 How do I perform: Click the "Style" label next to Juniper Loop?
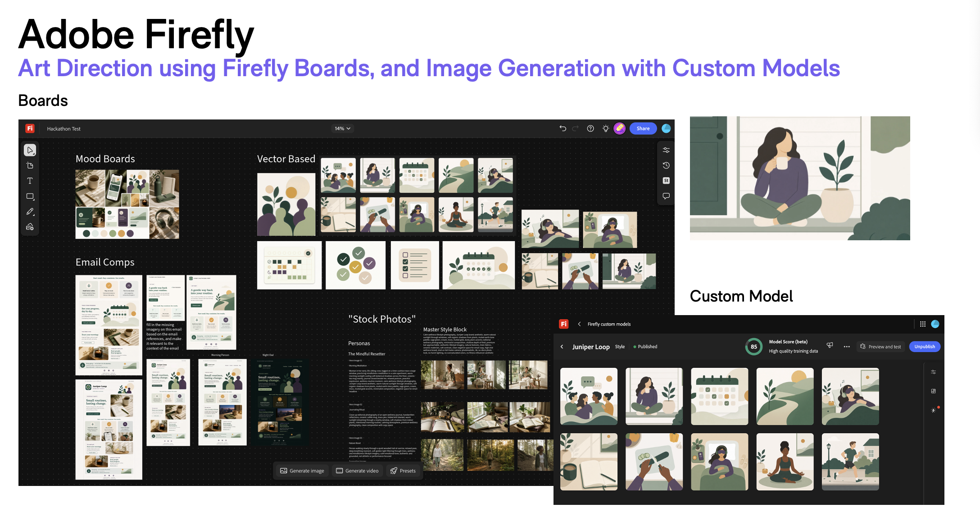click(x=620, y=347)
